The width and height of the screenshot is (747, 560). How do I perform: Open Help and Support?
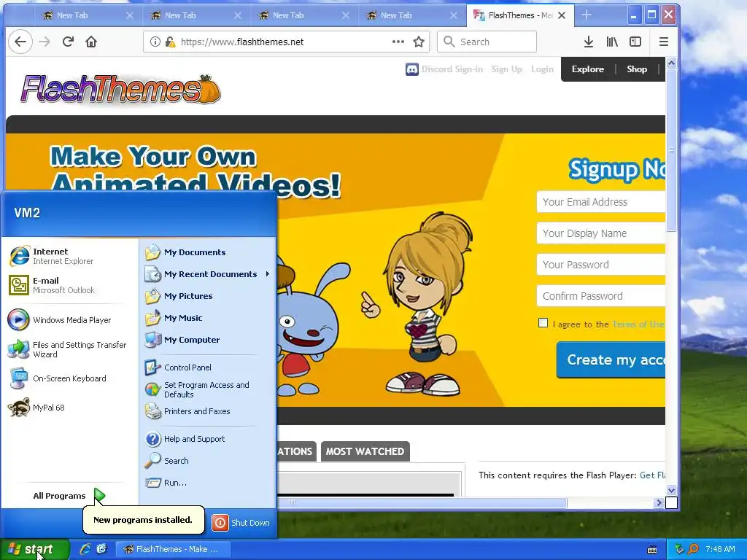coord(208,439)
